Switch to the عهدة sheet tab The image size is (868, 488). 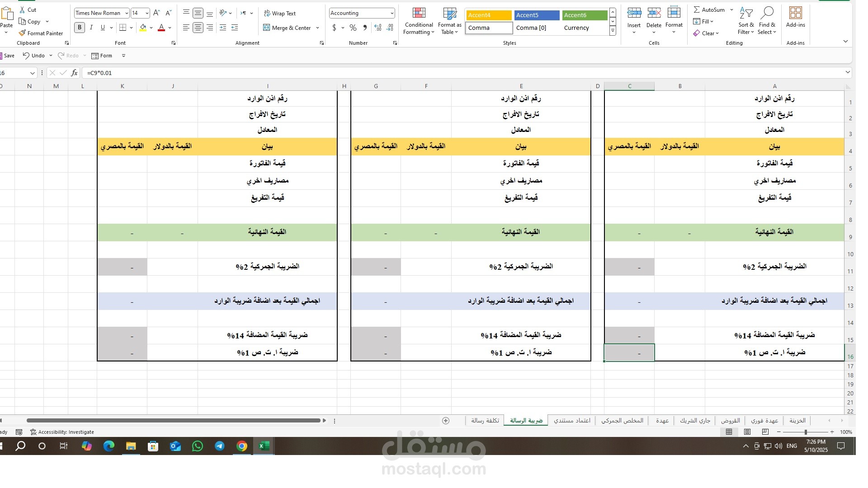coord(662,421)
